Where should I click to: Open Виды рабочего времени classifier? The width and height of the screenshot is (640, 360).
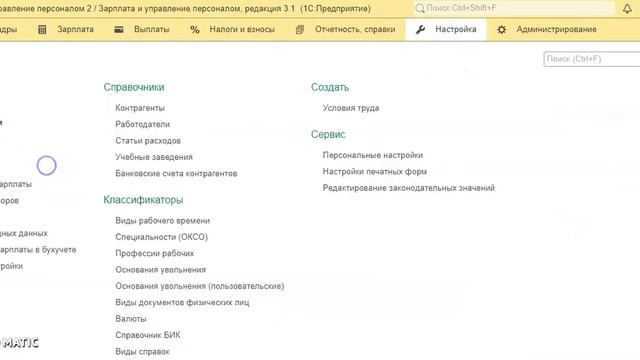pyautogui.click(x=162, y=220)
